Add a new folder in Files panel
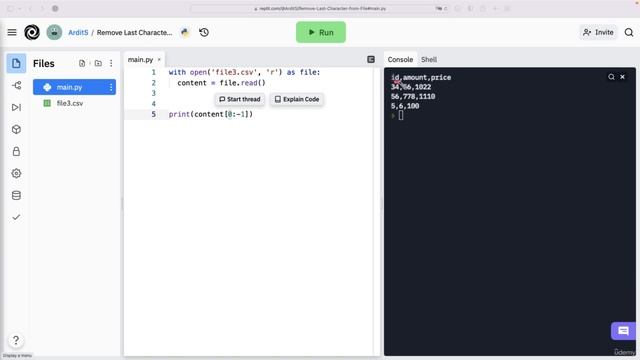Image resolution: width=640 pixels, height=360 pixels. click(x=98, y=63)
